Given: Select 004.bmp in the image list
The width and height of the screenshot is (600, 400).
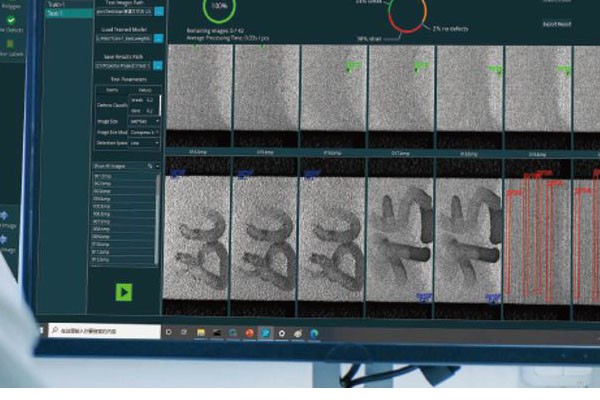Looking at the screenshot, I should [124, 199].
